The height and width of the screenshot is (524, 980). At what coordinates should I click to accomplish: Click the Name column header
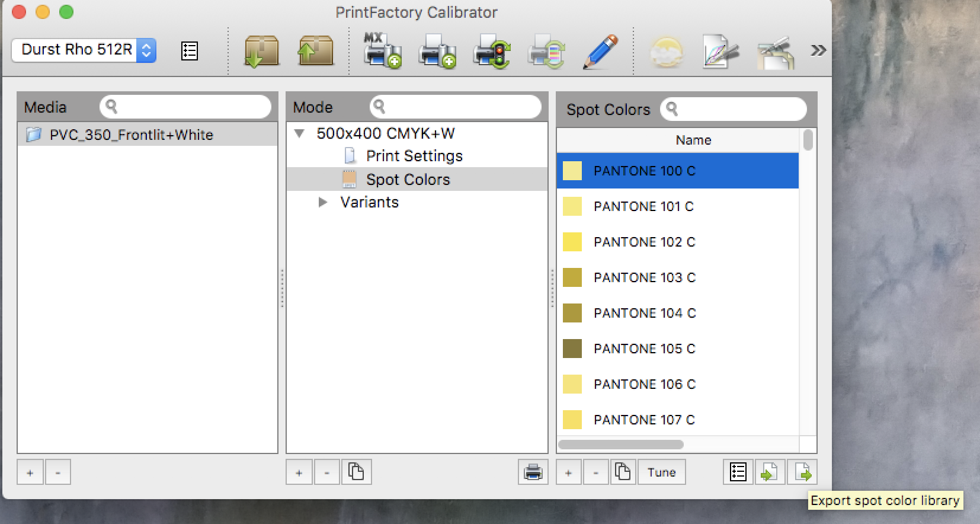[678, 140]
